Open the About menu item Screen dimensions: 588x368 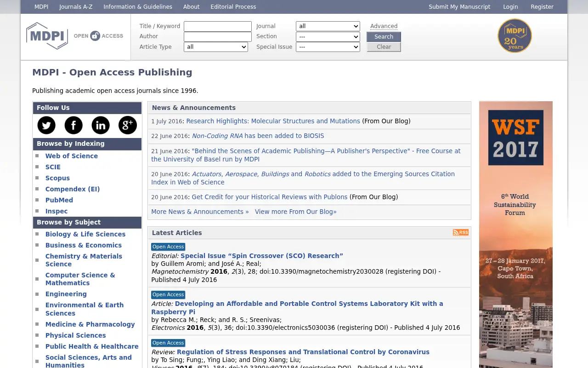point(191,7)
